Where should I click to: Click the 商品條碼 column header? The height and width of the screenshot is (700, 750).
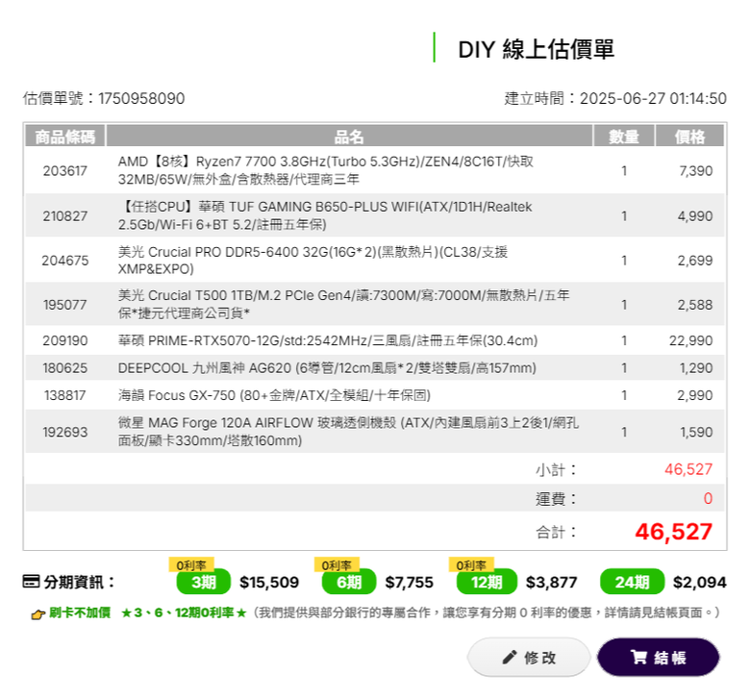(65, 137)
